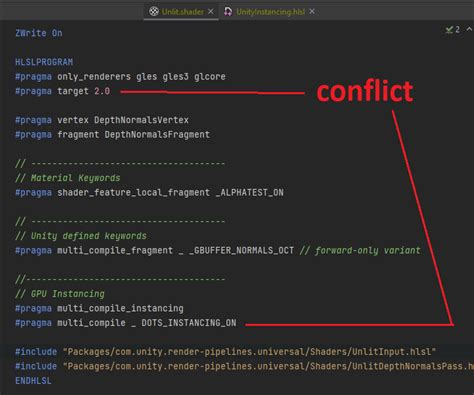Open the inspection widget showing 2 issues

click(453, 30)
